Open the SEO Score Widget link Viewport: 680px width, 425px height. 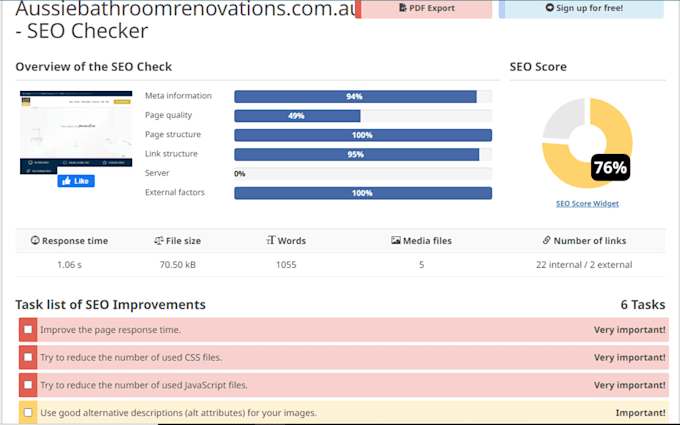click(587, 203)
